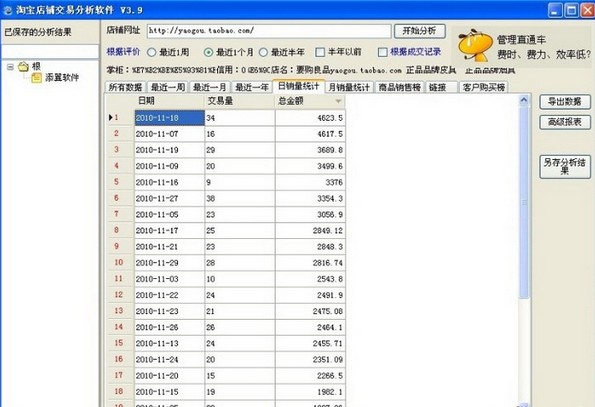Click the date cell 2010-11-20
The height and width of the screenshot is (407, 595).
(x=169, y=376)
